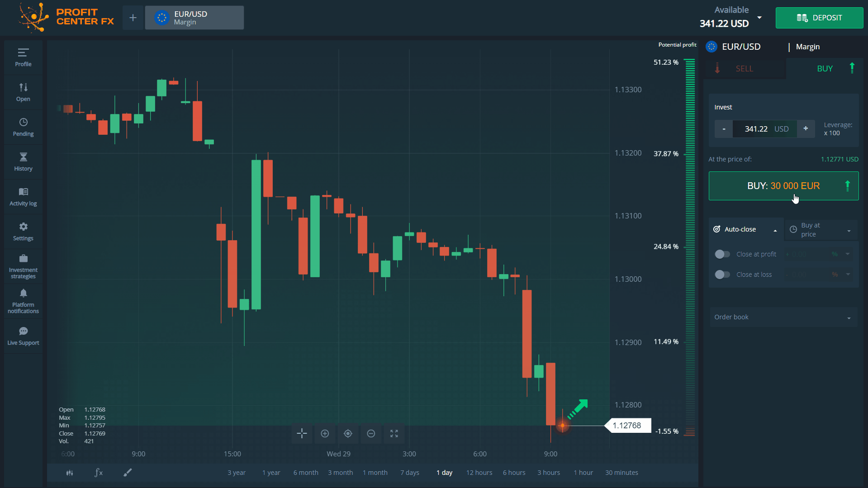Select the 1 day chart range

click(445, 473)
